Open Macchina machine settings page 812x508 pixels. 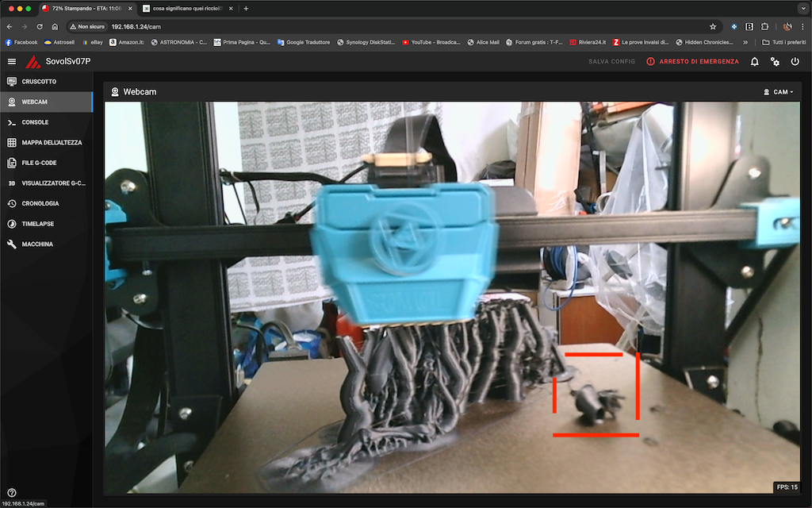coord(37,244)
